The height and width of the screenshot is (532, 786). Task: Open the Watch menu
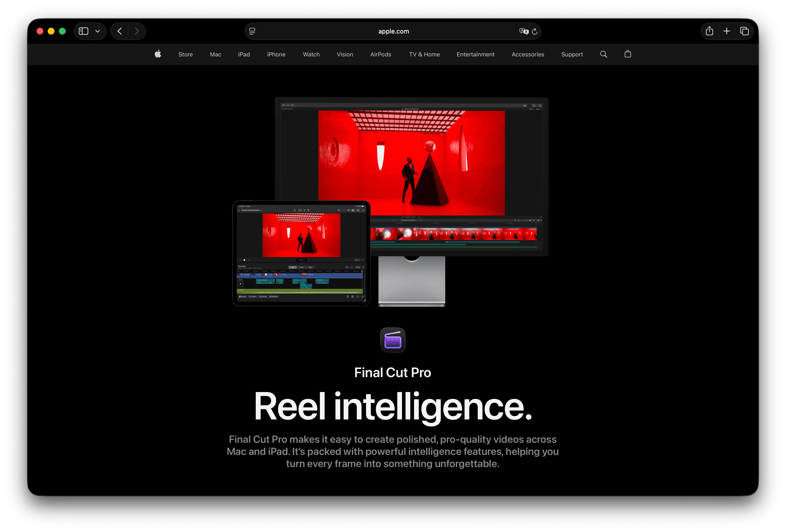tap(311, 54)
